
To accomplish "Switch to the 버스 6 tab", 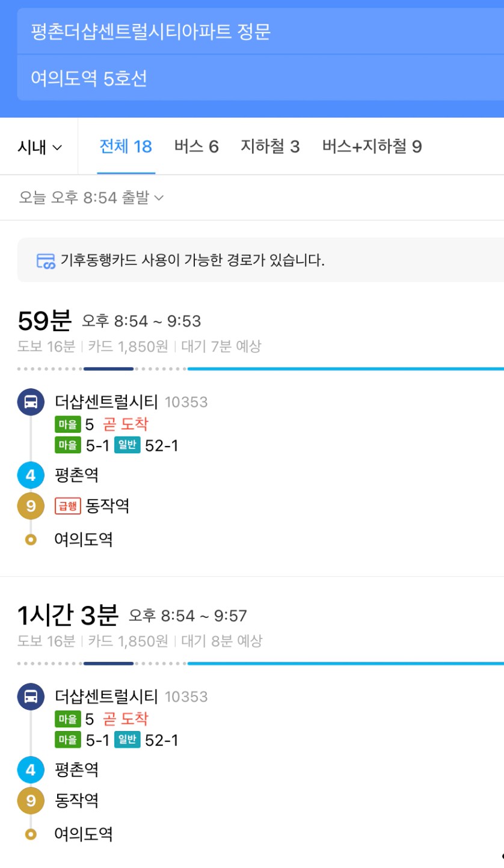I will click(x=197, y=146).
